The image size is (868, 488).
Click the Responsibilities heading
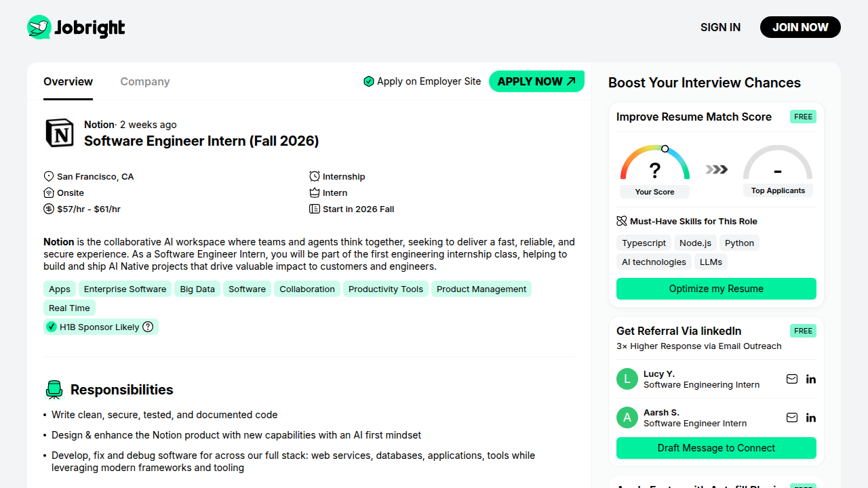pos(122,390)
